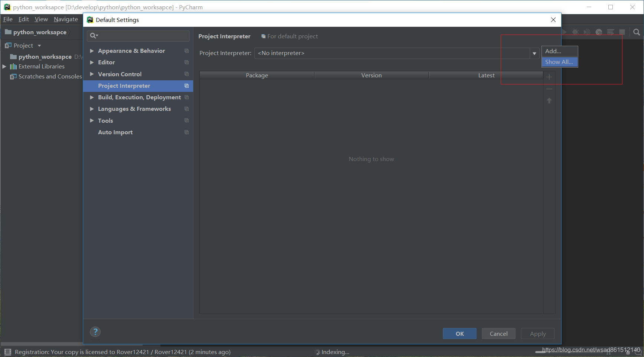Click the upgrade package arrow icon
644x357 pixels.
549,100
